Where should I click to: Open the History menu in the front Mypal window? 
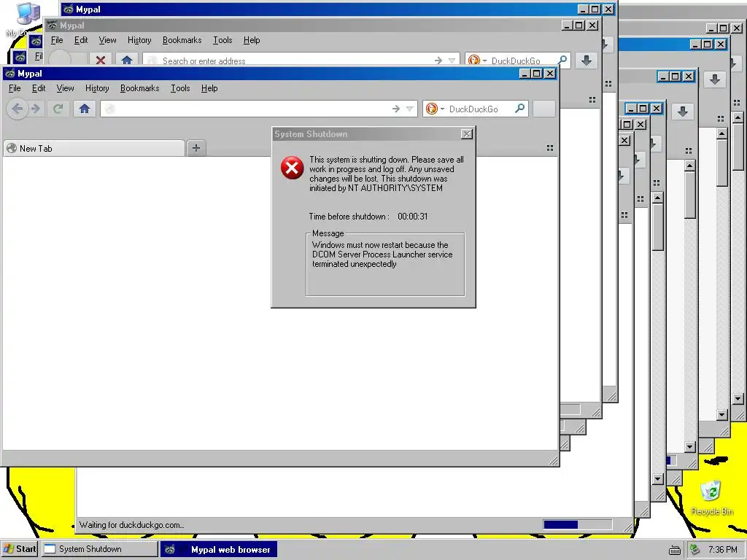97,88
